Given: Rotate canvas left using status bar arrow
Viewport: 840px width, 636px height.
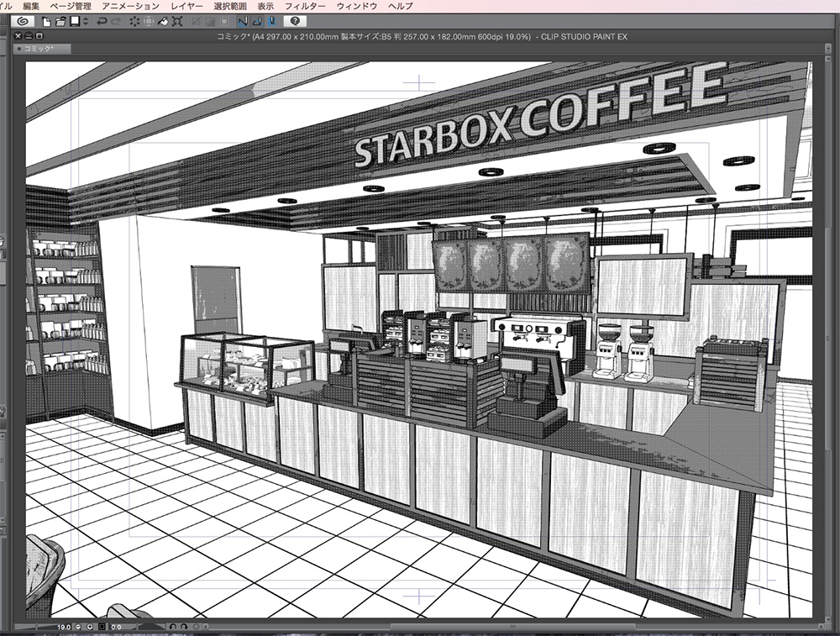Looking at the screenshot, I should click(x=172, y=626).
